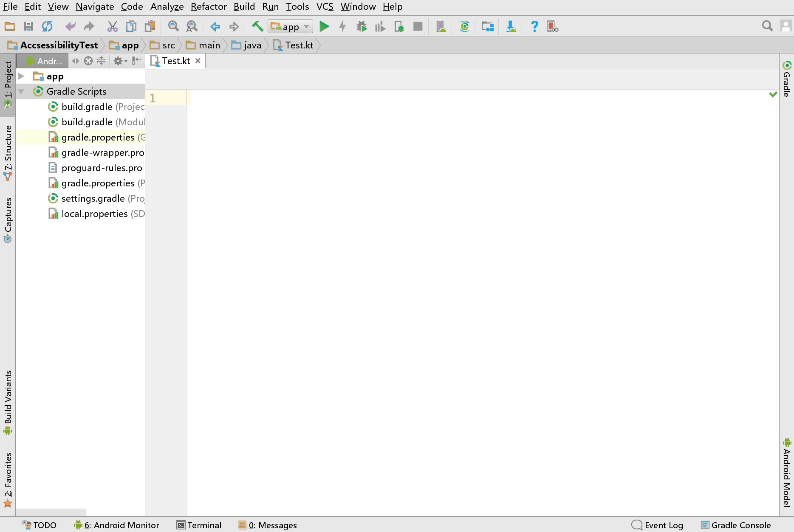
Task: Open the 6: Android Monitor panel
Action: click(116, 525)
